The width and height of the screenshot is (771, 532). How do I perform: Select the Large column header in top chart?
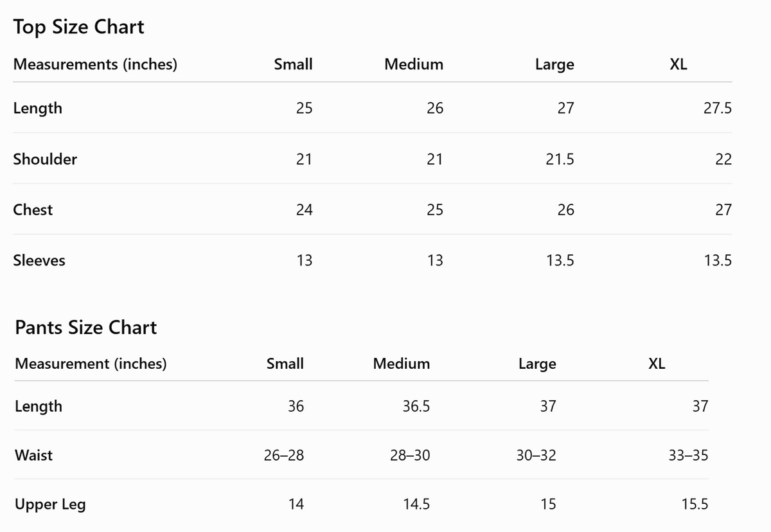point(554,65)
